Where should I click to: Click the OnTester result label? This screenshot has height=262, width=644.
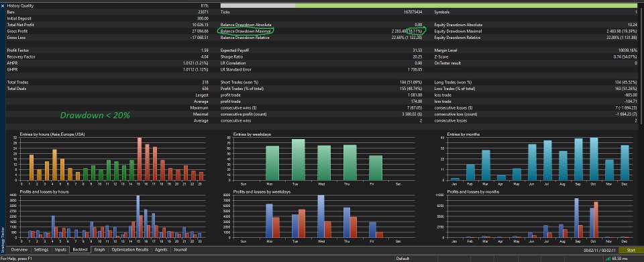[447, 63]
